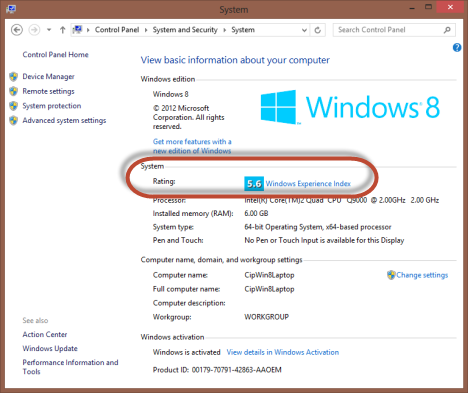Select Control Panel in breadcrumb

117,30
